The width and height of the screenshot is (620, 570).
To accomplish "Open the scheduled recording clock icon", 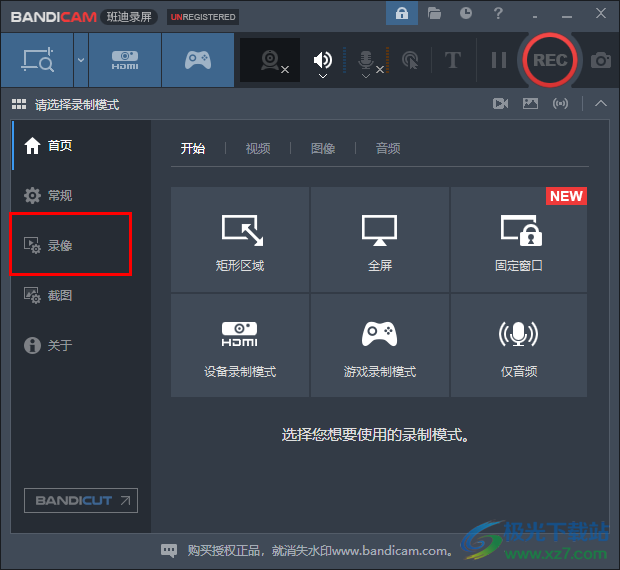I will (466, 13).
